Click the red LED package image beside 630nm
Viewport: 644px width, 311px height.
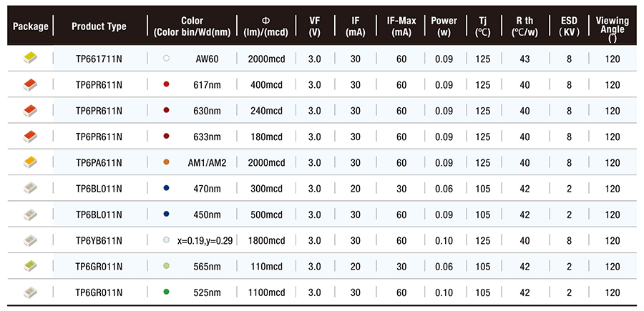click(31, 110)
